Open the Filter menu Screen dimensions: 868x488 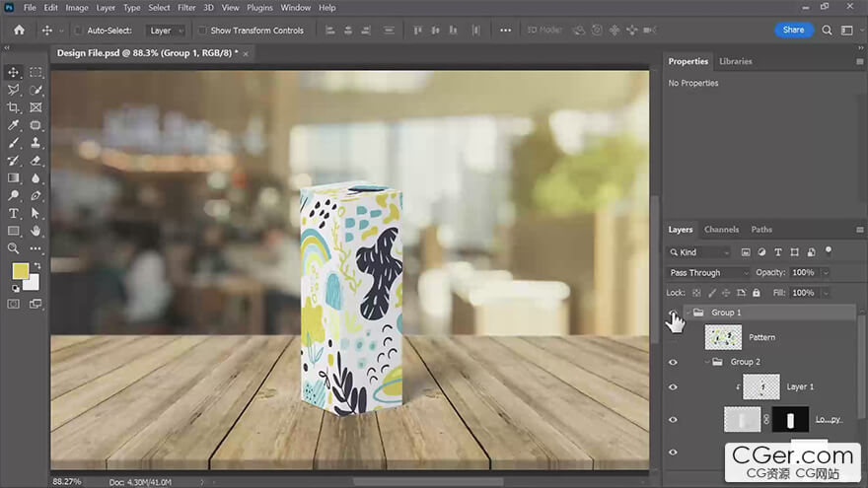[186, 8]
